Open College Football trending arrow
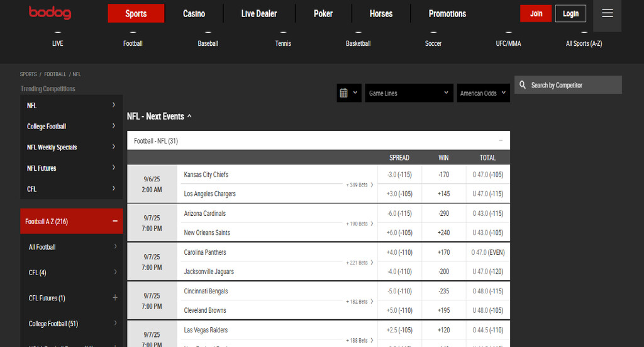644x347 pixels. tap(114, 126)
